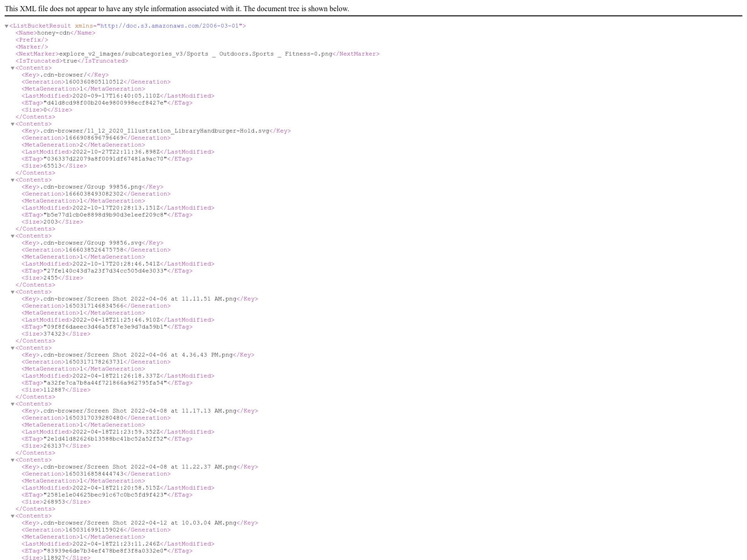Collapse Contents node for Screen Shot 10.03.04 AM
Screen dimensions: 747x560
point(13,516)
